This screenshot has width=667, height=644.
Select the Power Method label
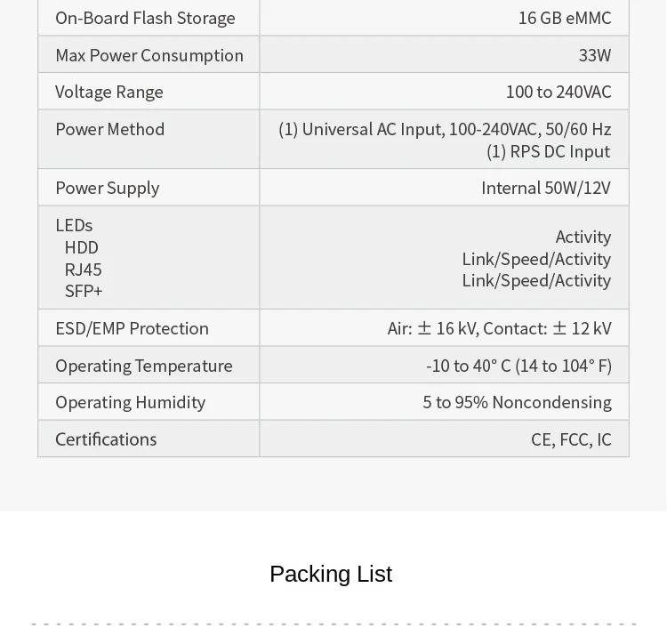(x=110, y=129)
